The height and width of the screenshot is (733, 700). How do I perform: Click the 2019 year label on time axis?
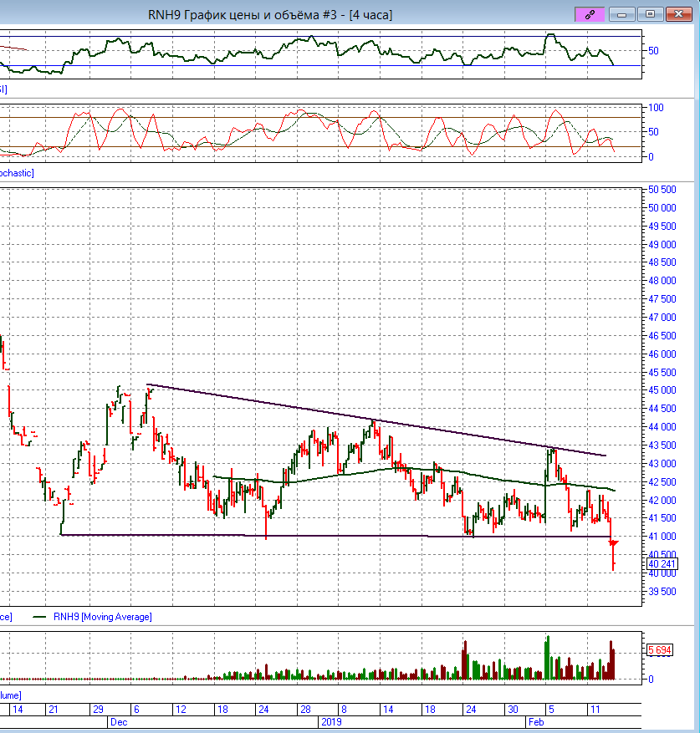pyautogui.click(x=331, y=720)
